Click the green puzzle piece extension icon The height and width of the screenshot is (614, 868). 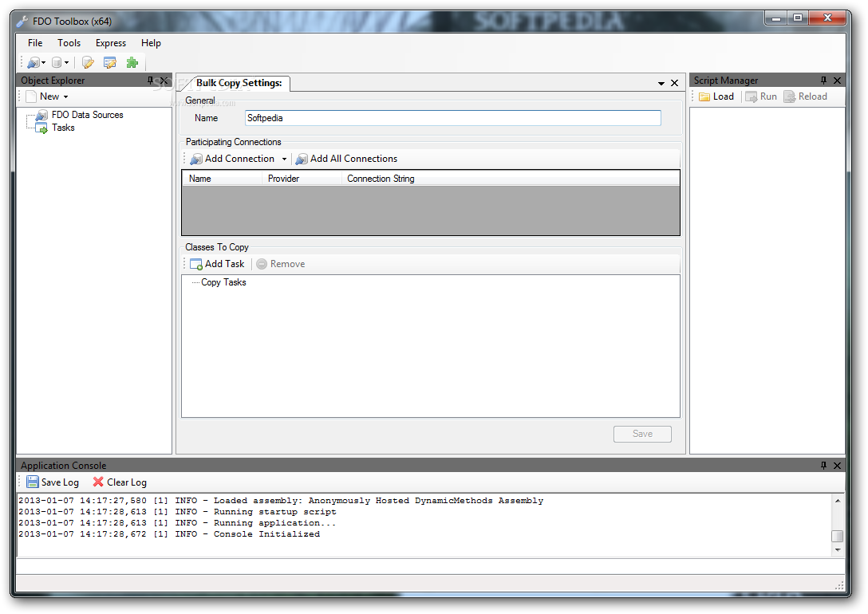pos(132,62)
